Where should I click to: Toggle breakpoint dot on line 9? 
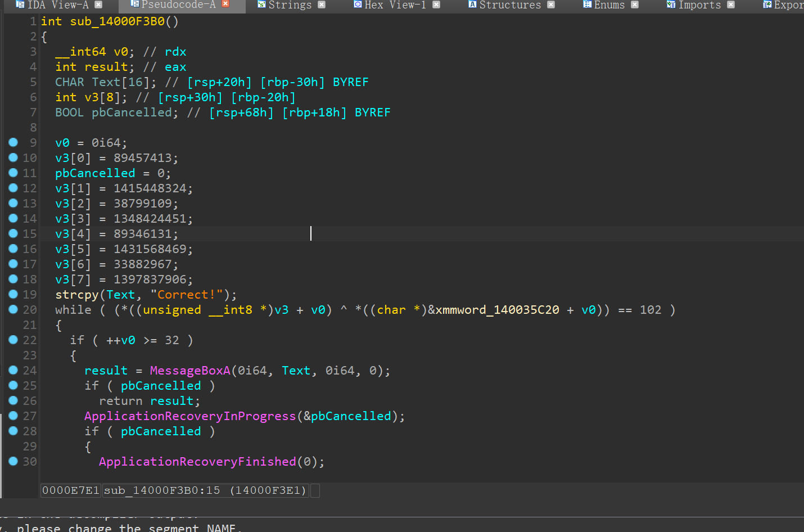pos(13,142)
